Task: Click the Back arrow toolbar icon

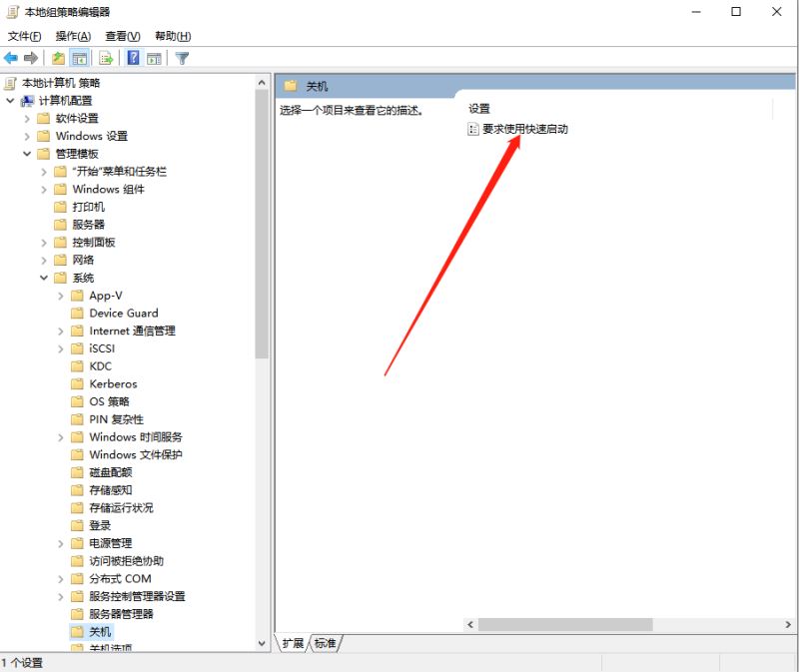Action: 11,58
